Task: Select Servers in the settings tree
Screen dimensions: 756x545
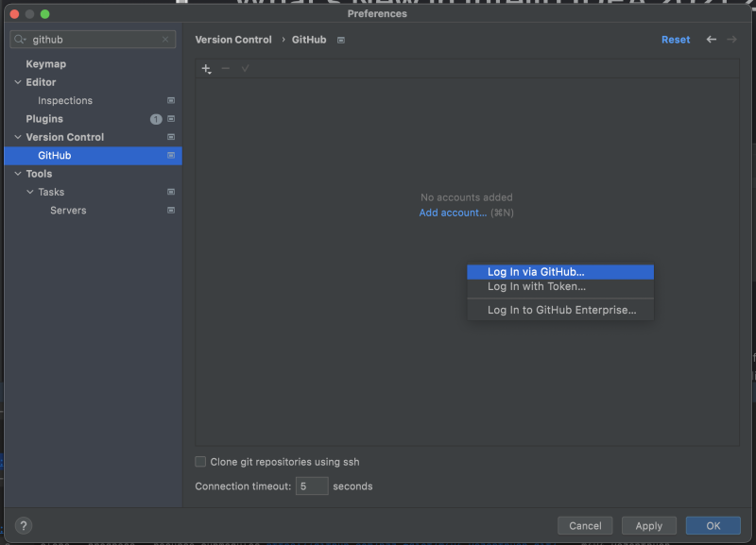Action: (68, 210)
